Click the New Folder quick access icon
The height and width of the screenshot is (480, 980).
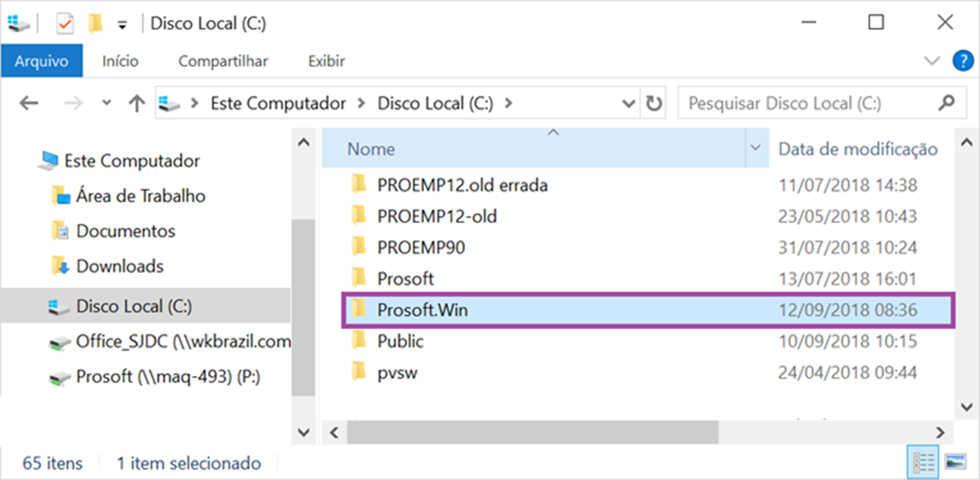[x=95, y=24]
